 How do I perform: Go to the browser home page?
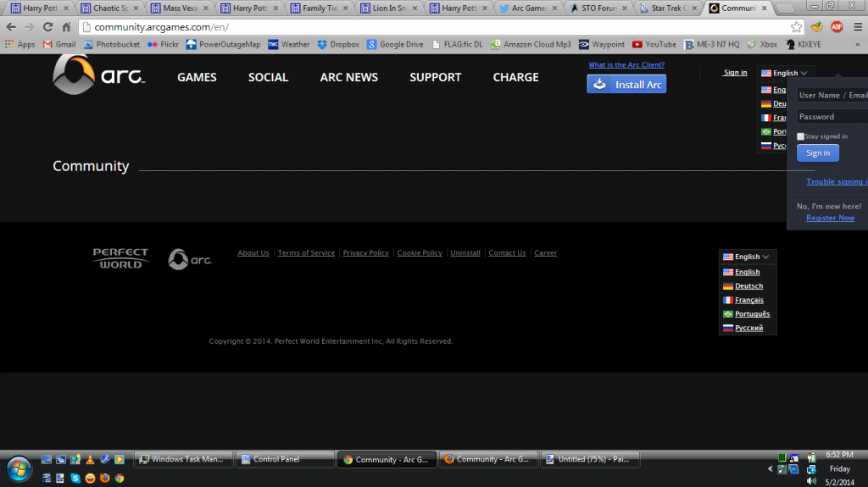pyautogui.click(x=66, y=27)
